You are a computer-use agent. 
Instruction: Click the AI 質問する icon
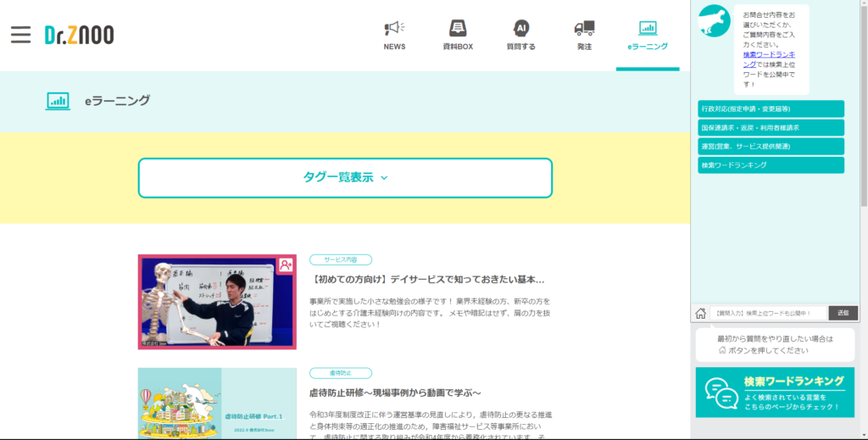pos(521,28)
